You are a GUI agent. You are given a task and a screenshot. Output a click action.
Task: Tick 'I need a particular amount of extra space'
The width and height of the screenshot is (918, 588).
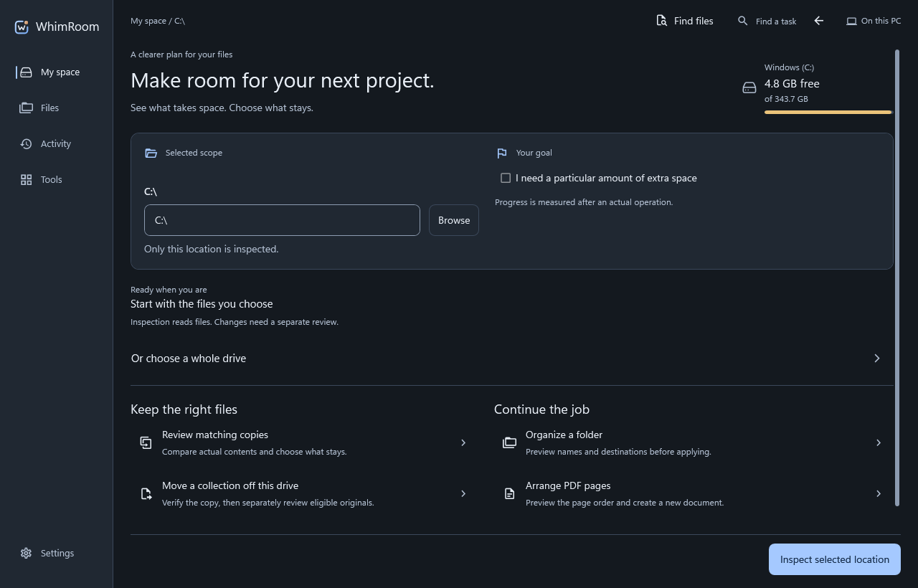coord(506,178)
